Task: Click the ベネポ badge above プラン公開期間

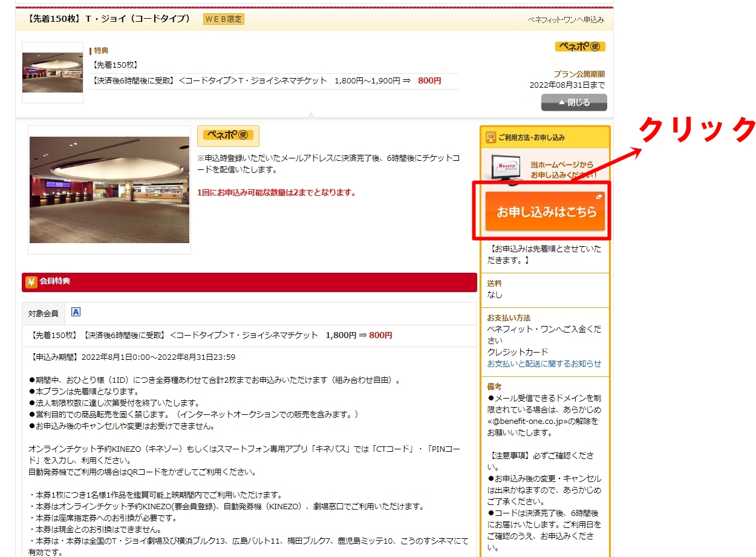Action: (580, 47)
